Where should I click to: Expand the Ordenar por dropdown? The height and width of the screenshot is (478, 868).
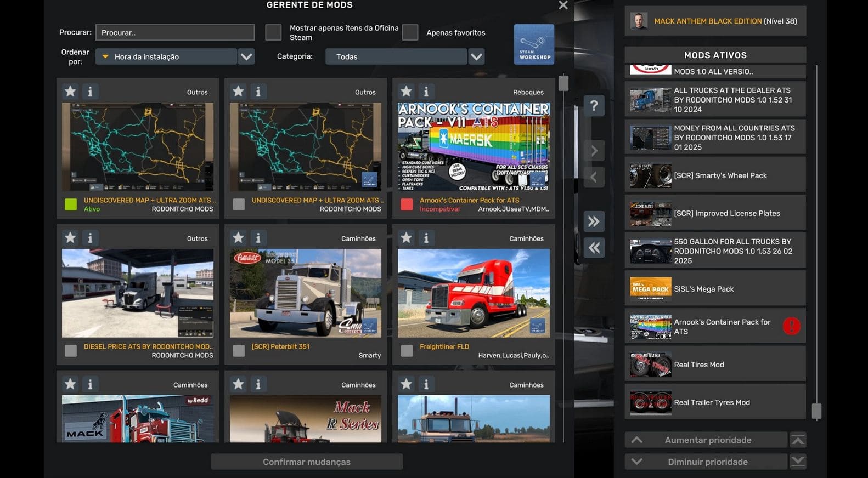(246, 56)
